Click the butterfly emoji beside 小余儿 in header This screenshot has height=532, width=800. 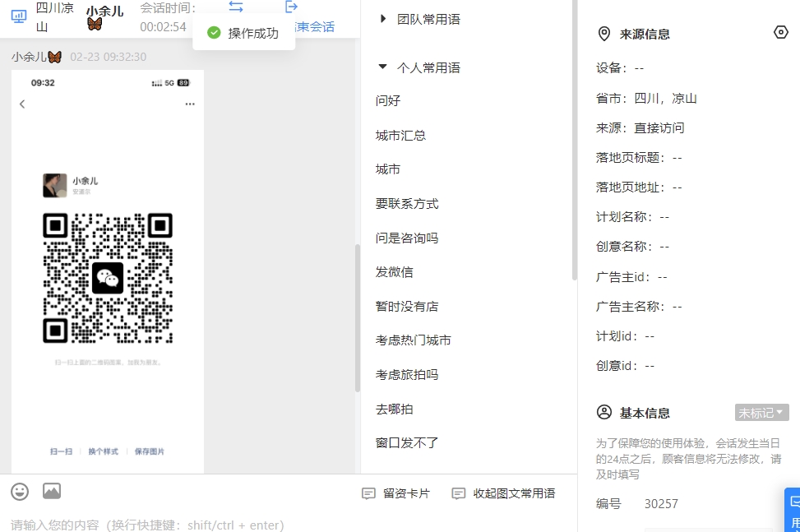point(95,24)
